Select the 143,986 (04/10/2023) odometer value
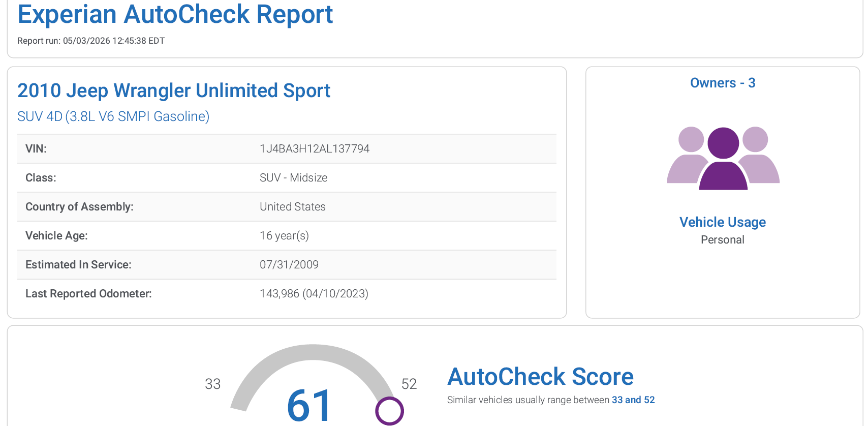The height and width of the screenshot is (426, 868). 314,294
